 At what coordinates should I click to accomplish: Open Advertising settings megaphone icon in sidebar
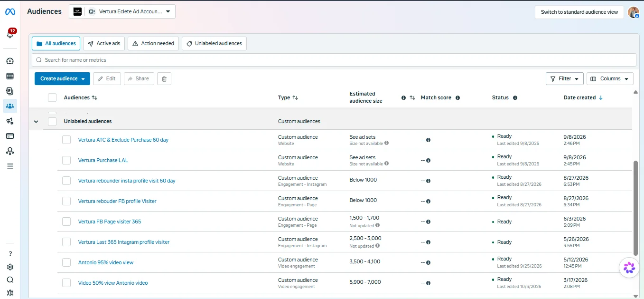(x=10, y=121)
